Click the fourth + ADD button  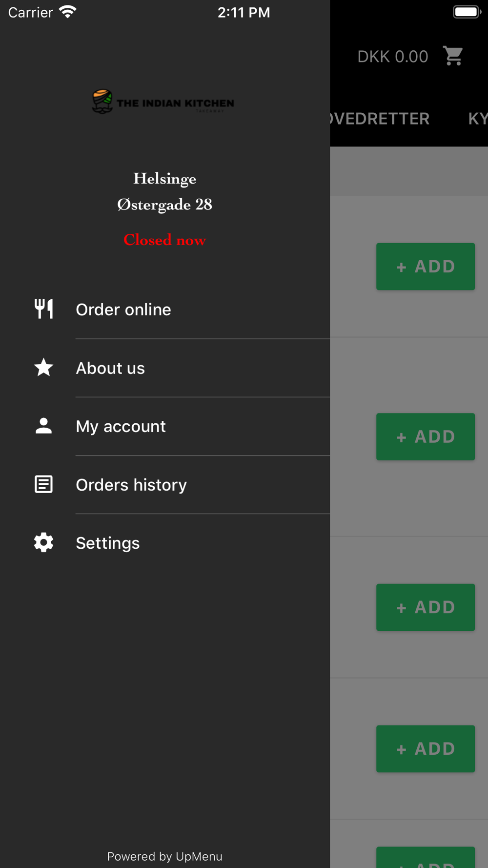click(x=426, y=749)
